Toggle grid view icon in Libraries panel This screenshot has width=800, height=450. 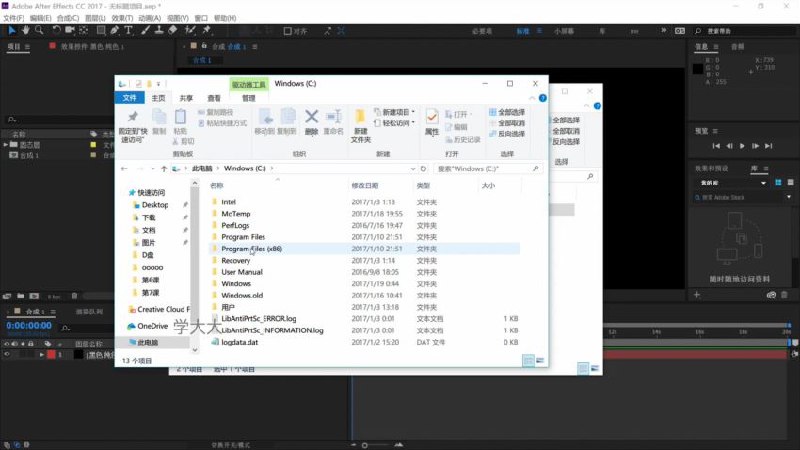click(778, 182)
